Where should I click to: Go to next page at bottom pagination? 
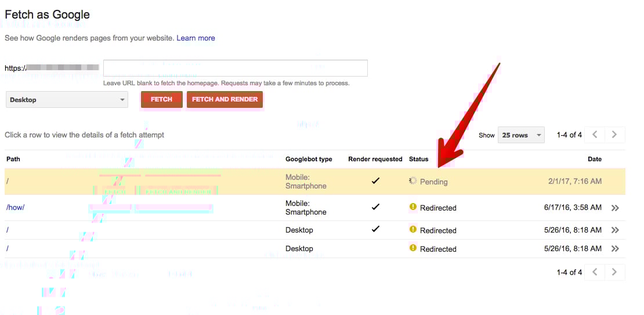pyautogui.click(x=614, y=272)
